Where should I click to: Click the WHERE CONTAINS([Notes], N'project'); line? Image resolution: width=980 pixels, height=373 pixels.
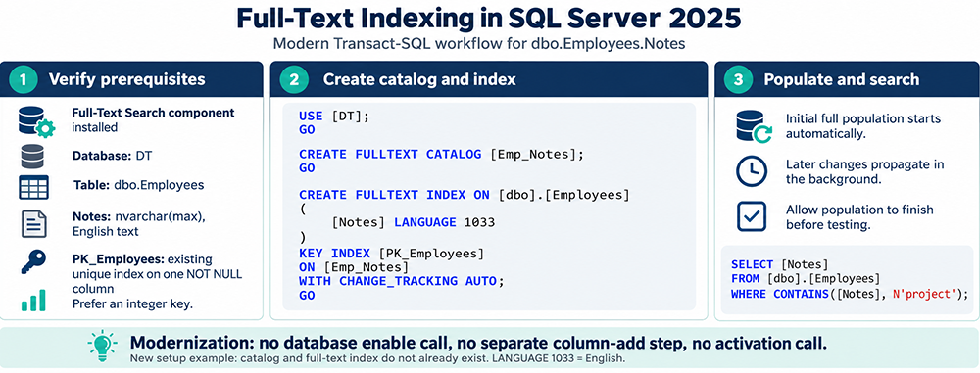pyautogui.click(x=850, y=294)
